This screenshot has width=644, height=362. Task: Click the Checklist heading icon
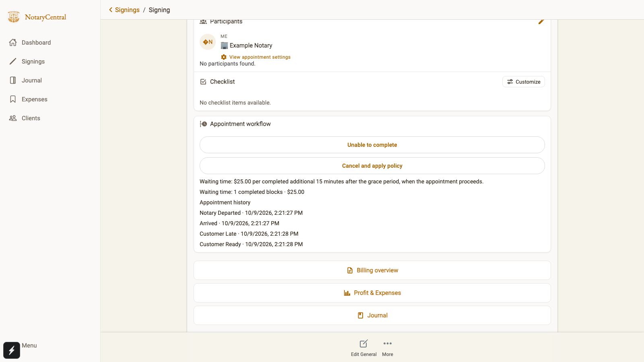point(203,82)
